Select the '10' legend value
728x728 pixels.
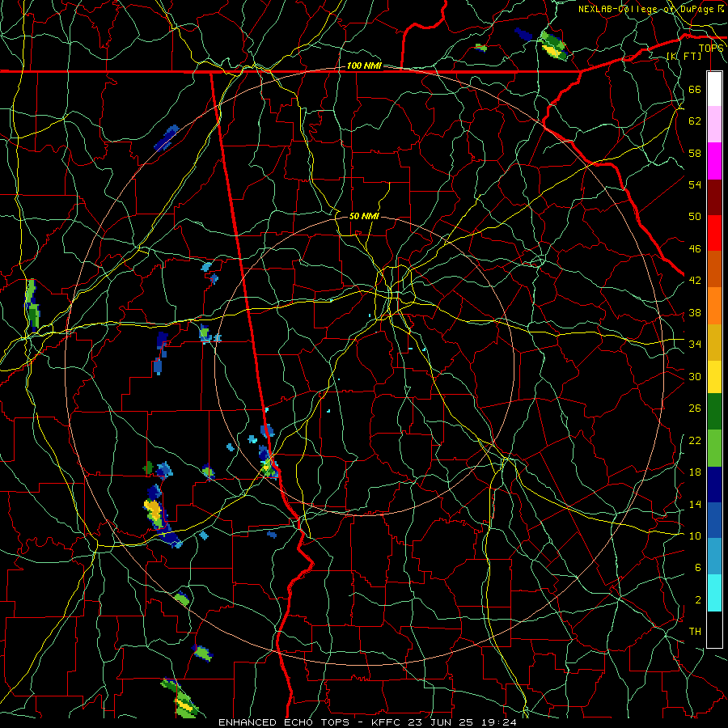coord(695,535)
